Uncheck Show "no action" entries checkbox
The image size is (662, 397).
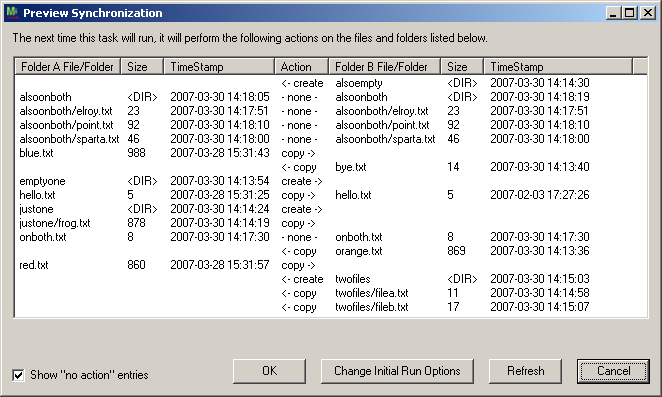tap(18, 375)
